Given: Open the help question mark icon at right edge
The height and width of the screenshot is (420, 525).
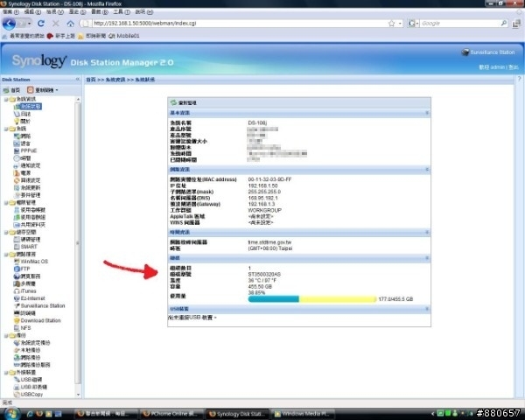Looking at the screenshot, I should point(519,79).
